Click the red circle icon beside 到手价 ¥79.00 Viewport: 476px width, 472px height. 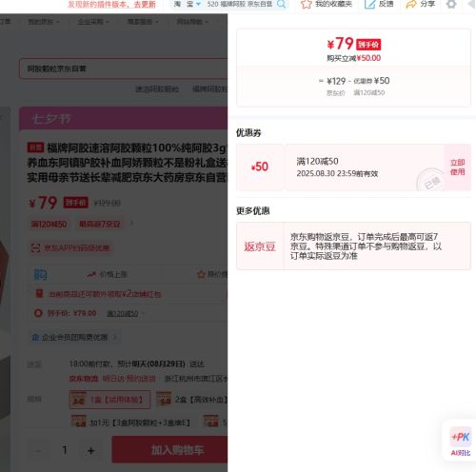point(38,313)
